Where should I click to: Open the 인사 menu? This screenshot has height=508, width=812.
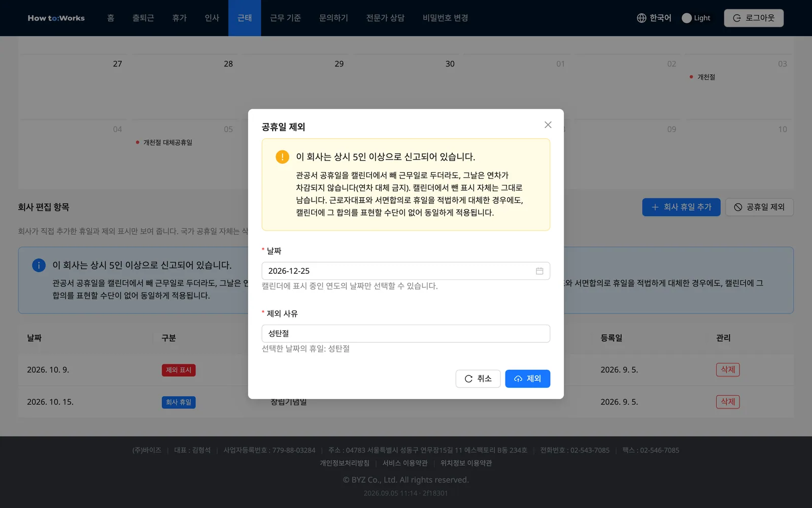tap(212, 18)
